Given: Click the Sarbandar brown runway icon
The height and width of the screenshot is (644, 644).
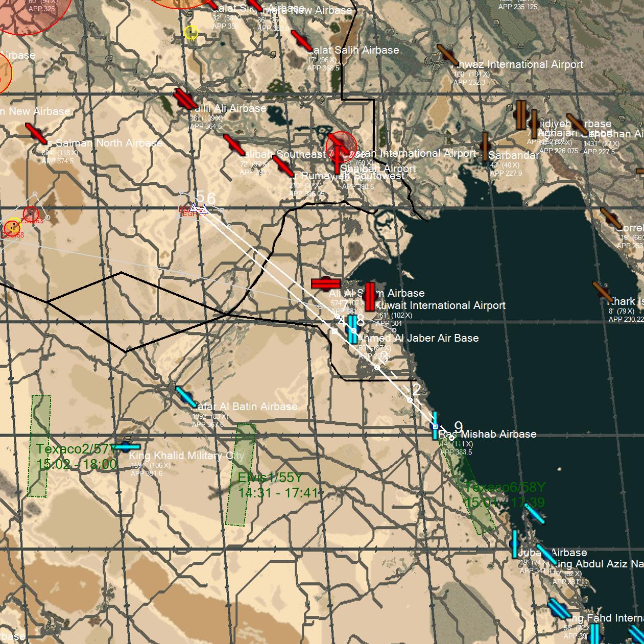Looking at the screenshot, I should (x=485, y=147).
